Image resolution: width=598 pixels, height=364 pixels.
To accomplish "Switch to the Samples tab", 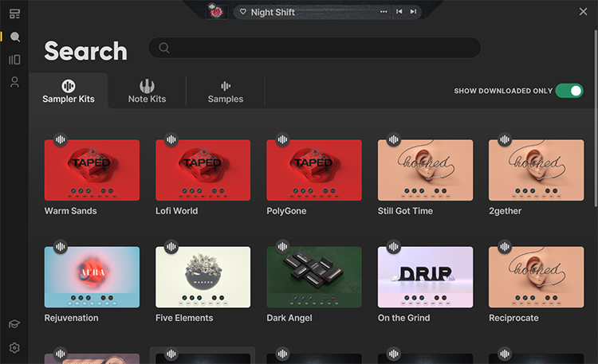I will coord(226,92).
